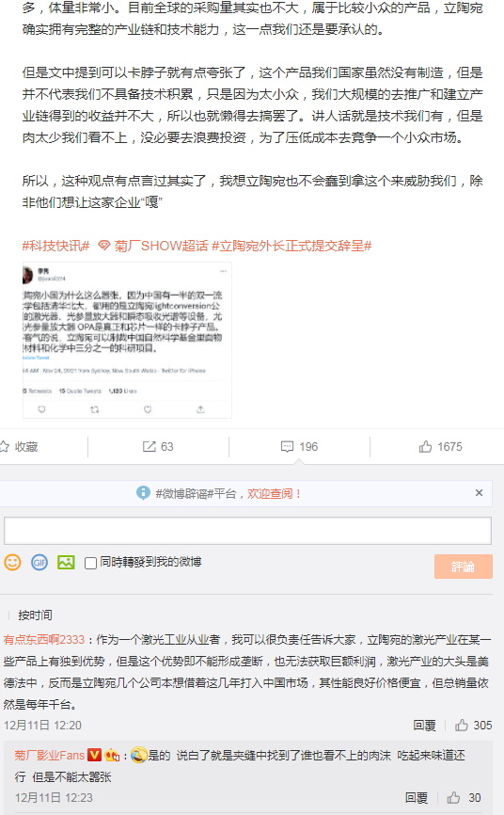
Task: Like the 有点东西啊2333 comment with 305 likes
Action: click(x=462, y=725)
